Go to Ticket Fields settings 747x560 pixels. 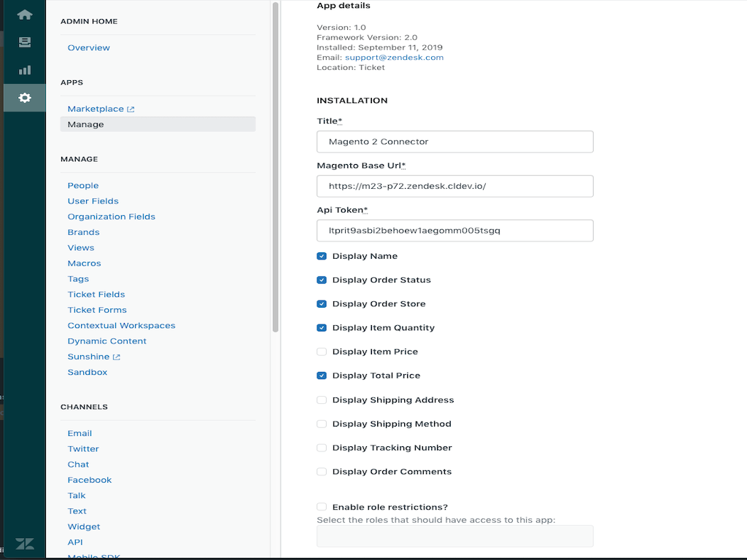coord(96,295)
